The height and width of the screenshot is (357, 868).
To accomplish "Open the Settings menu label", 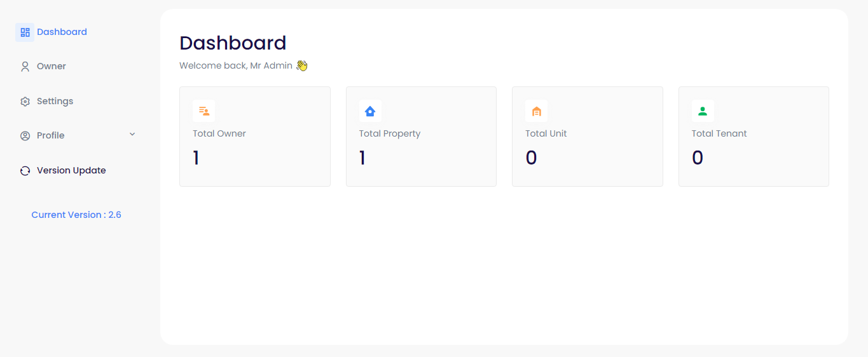I will pos(55,101).
